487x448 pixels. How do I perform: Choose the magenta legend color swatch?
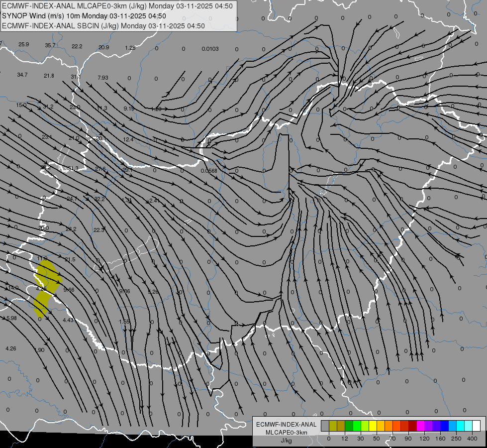[421, 426]
